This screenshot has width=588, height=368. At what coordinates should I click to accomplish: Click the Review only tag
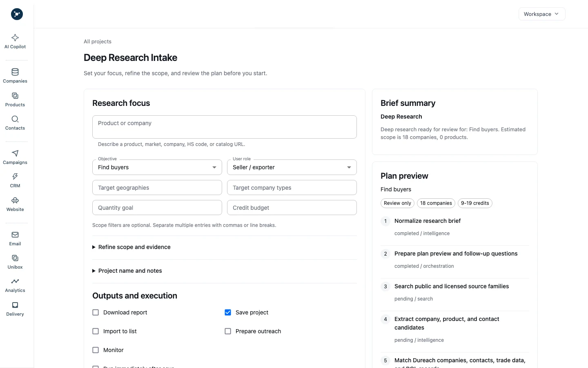(x=397, y=203)
